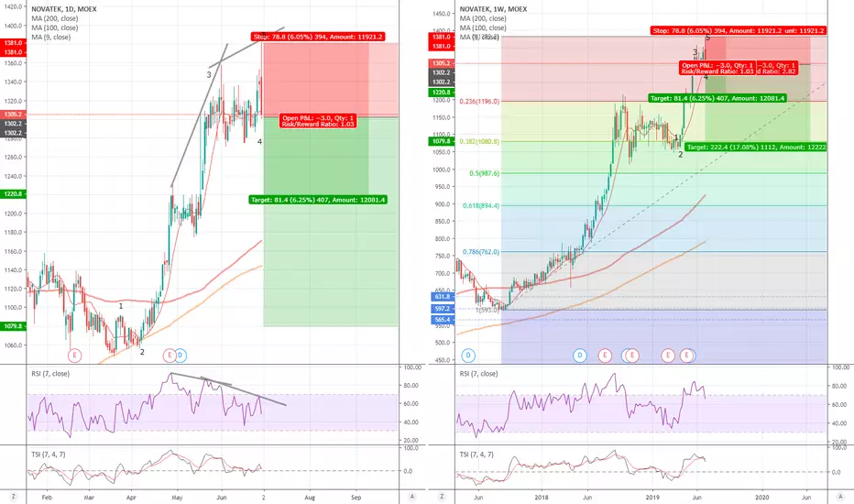This screenshot has height=504, width=854.
Task: Select the red Stop 78.8 label on daily chart
Action: click(x=318, y=37)
